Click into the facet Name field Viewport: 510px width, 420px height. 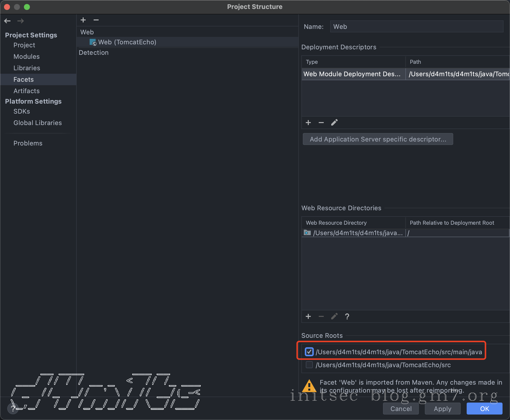(x=416, y=27)
